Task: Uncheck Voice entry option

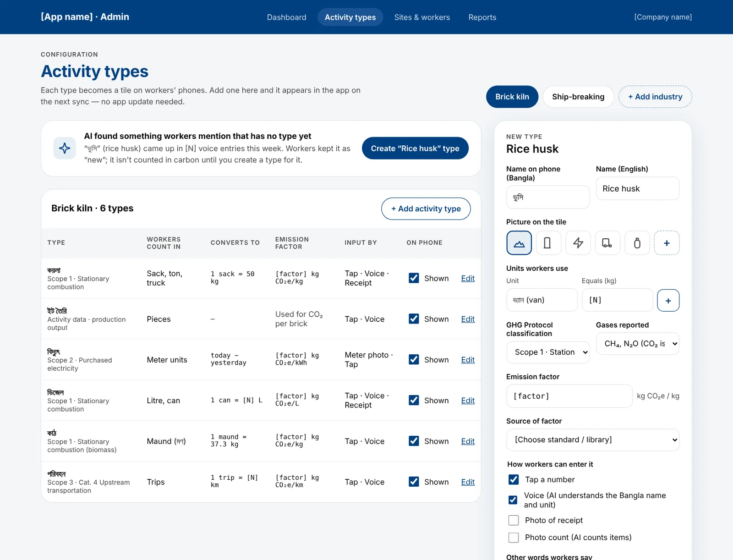Action: pos(513,500)
